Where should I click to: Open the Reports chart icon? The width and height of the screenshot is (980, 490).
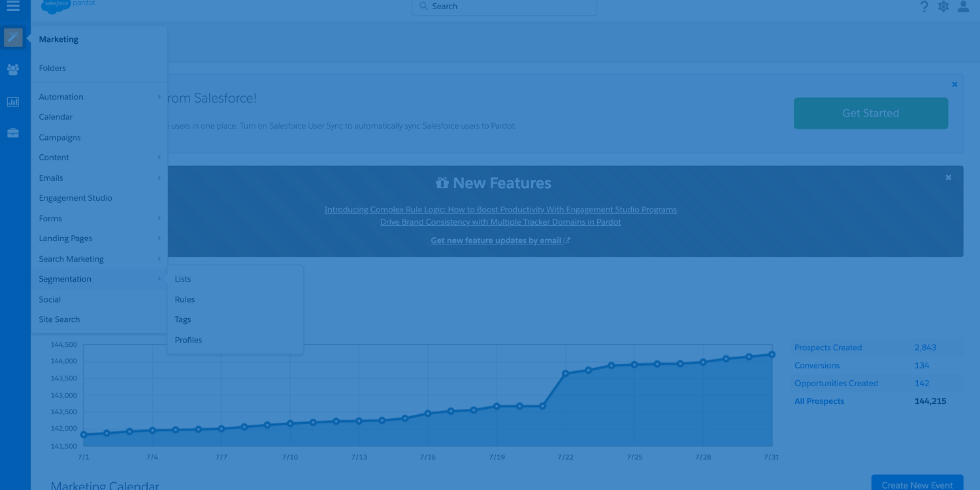point(13,102)
